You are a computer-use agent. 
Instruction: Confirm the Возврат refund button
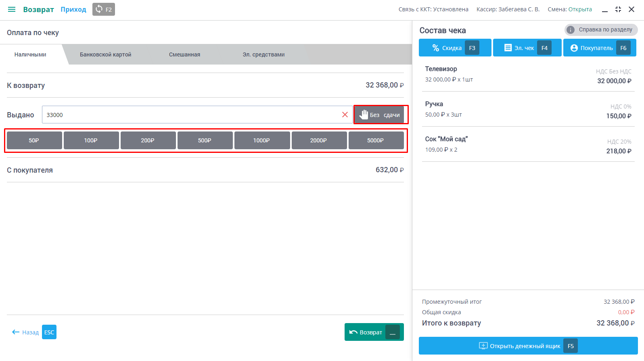[374, 332]
